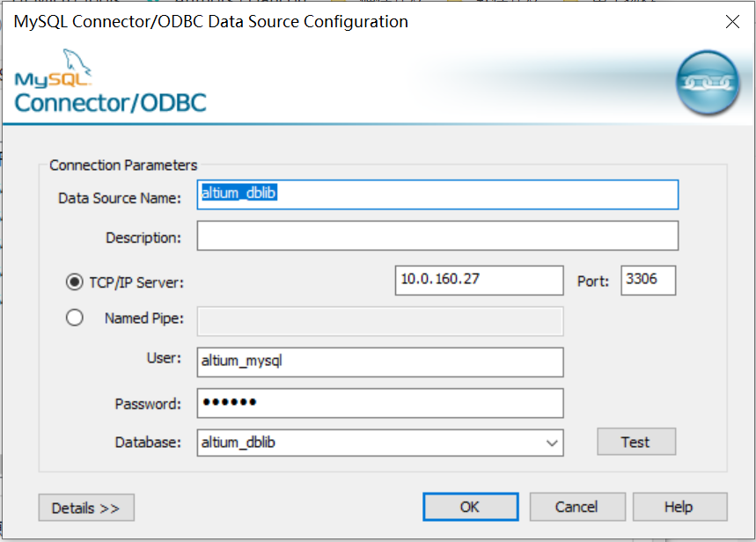
Task: Click the dialog title bar text
Action: click(210, 22)
